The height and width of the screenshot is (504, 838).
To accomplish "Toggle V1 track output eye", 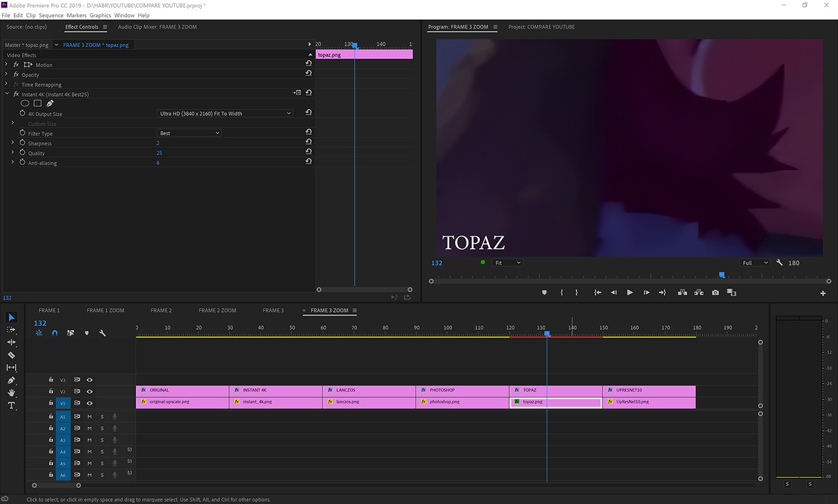I will click(x=90, y=403).
